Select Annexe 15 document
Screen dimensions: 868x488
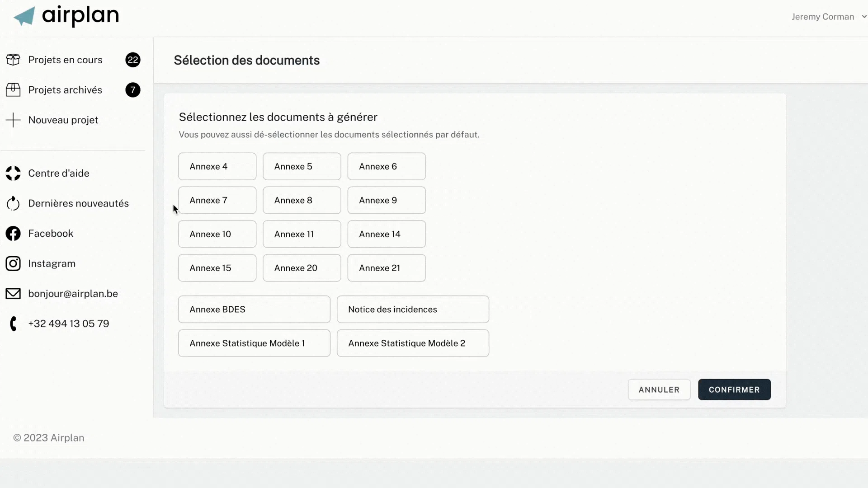tap(217, 268)
